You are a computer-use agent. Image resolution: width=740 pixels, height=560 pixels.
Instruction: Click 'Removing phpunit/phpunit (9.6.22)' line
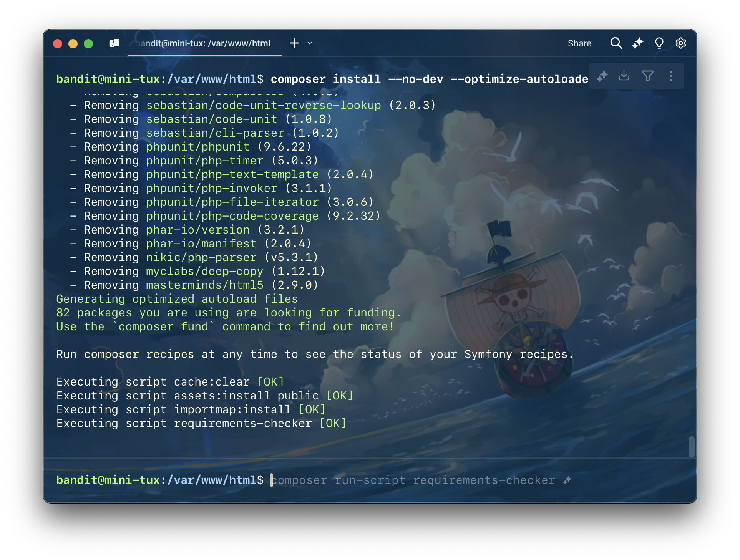(x=191, y=147)
